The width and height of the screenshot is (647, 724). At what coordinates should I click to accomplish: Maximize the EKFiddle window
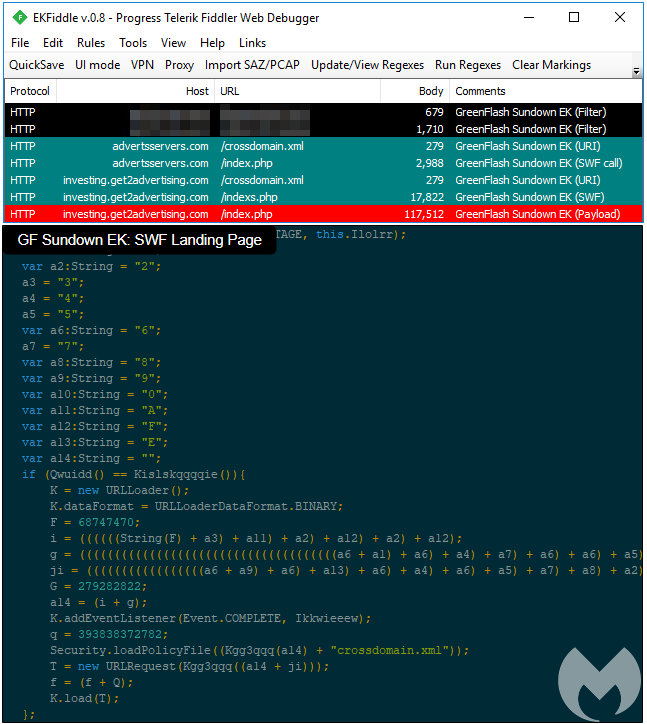click(574, 18)
